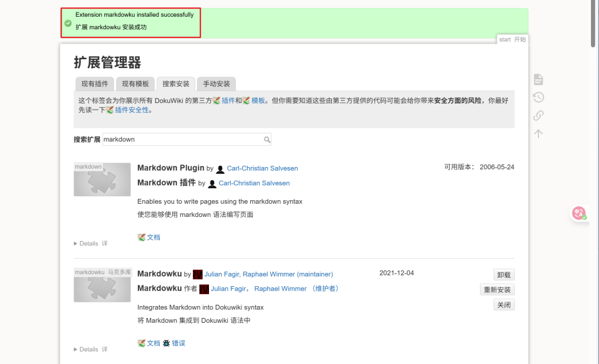This screenshot has width=599, height=364.
Task: Click the Markdowku puzzle piece thumbnail
Action: [102, 285]
